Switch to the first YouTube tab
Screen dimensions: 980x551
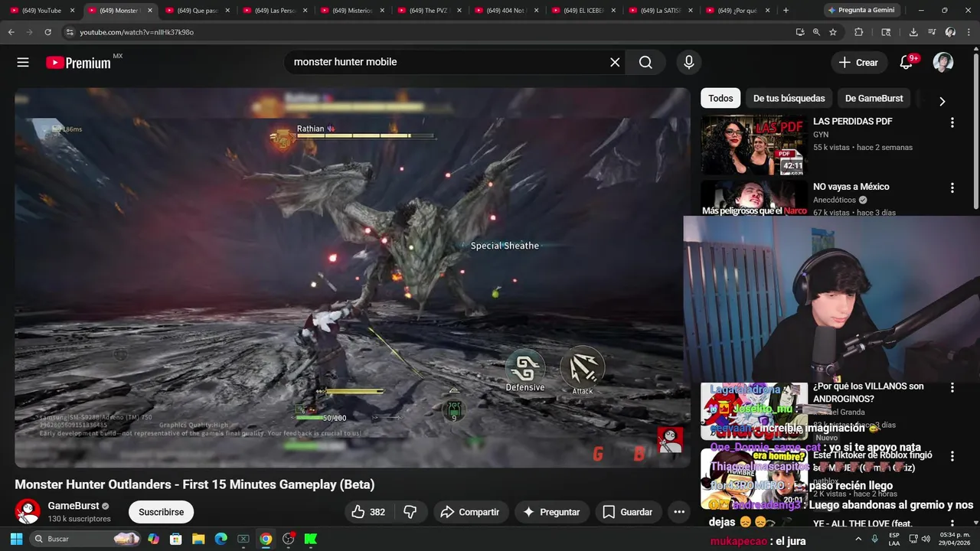(x=41, y=11)
